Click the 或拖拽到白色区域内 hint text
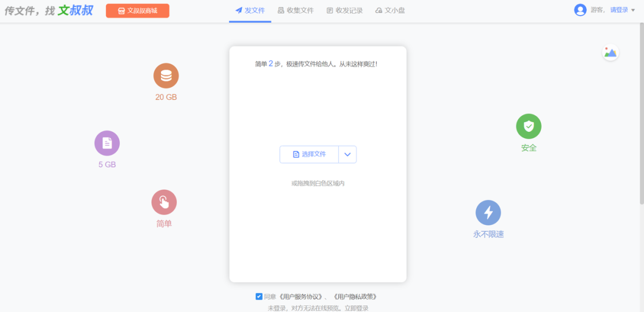Image resolution: width=644 pixels, height=312 pixels. point(318,183)
